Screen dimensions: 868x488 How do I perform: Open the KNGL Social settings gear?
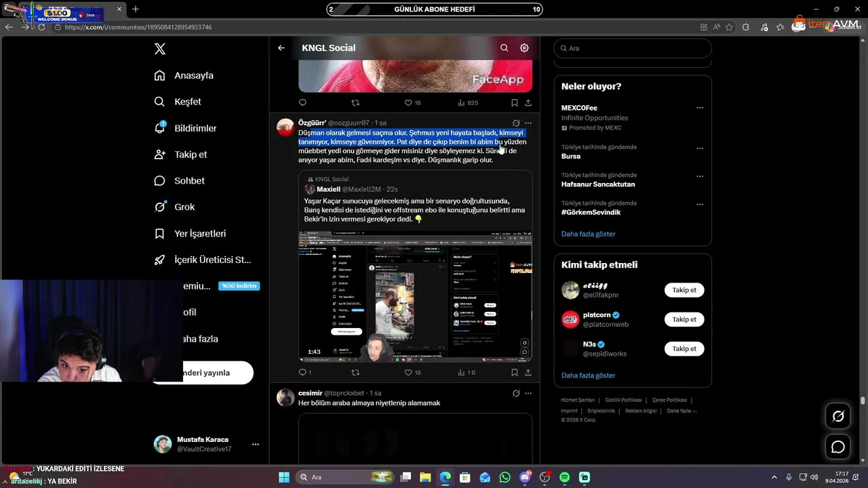(x=524, y=48)
